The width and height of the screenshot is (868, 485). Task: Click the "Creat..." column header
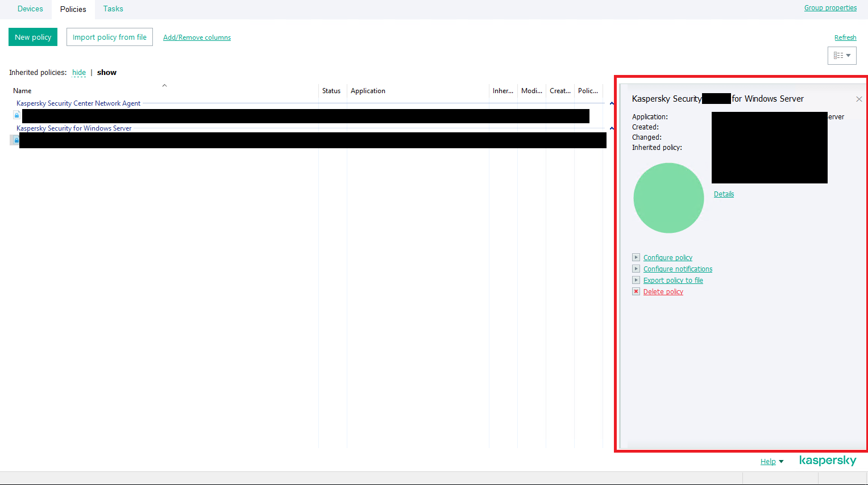click(x=560, y=91)
